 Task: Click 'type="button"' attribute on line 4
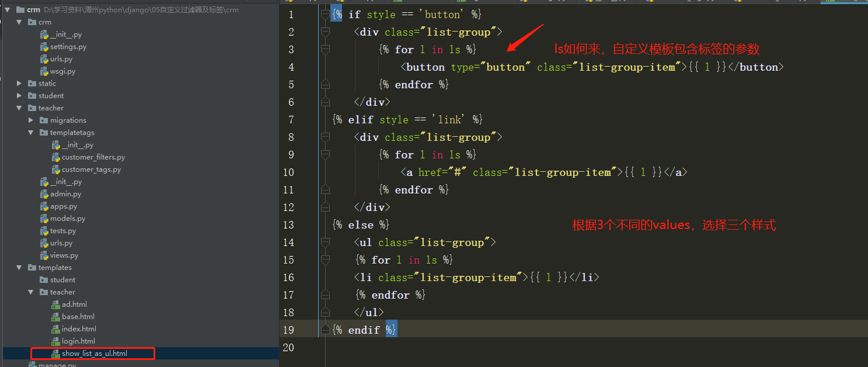coord(491,67)
